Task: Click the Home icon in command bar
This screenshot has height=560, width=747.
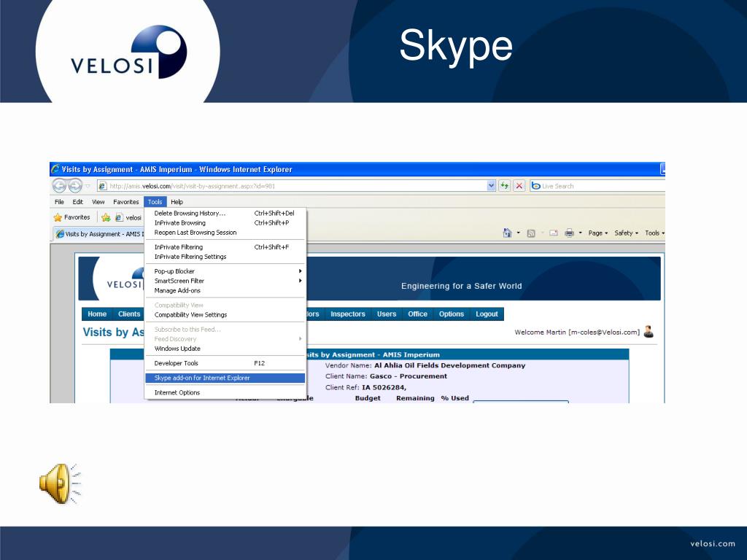Action: point(508,233)
